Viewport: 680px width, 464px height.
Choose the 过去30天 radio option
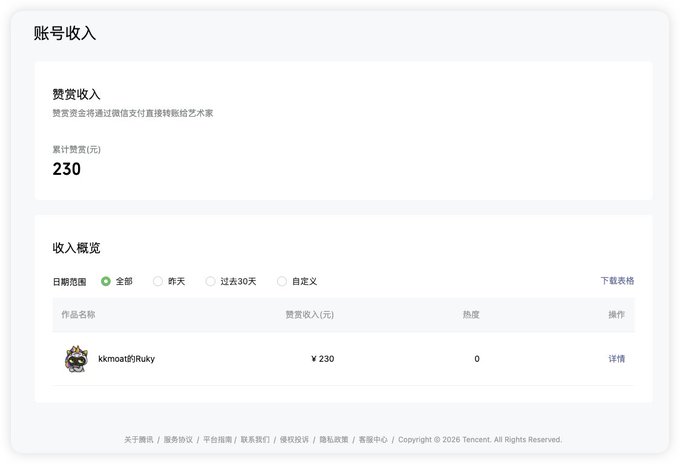tap(210, 281)
